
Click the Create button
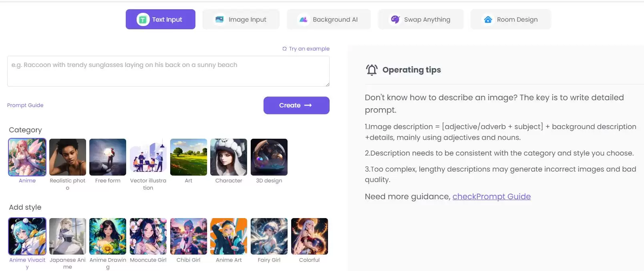(296, 105)
